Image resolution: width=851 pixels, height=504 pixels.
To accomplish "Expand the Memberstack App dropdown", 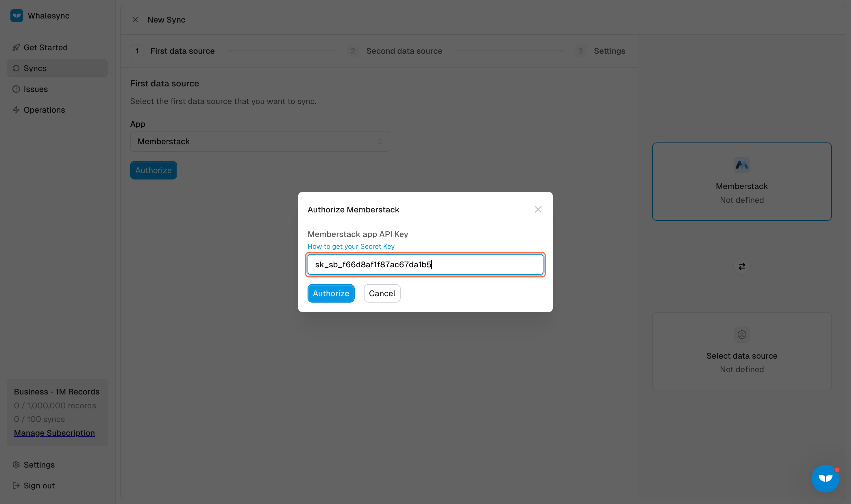I will (x=260, y=141).
